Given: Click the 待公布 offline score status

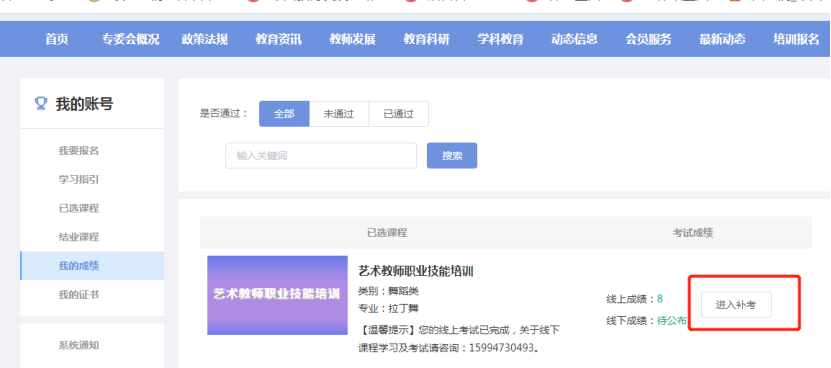Looking at the screenshot, I should tap(672, 320).
